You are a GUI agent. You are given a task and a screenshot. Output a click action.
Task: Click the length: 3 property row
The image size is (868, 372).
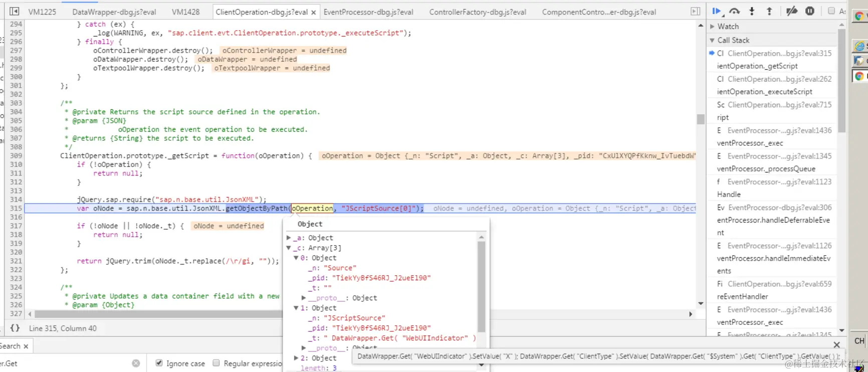[319, 368]
